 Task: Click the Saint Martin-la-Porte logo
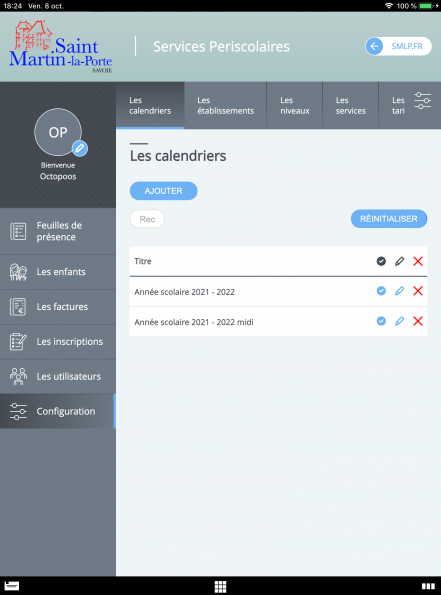click(x=61, y=46)
